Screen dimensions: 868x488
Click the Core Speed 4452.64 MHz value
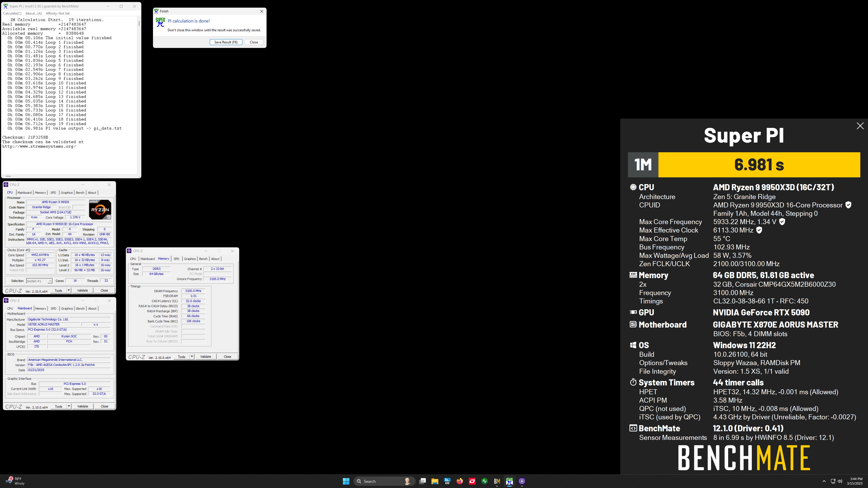[x=40, y=255]
